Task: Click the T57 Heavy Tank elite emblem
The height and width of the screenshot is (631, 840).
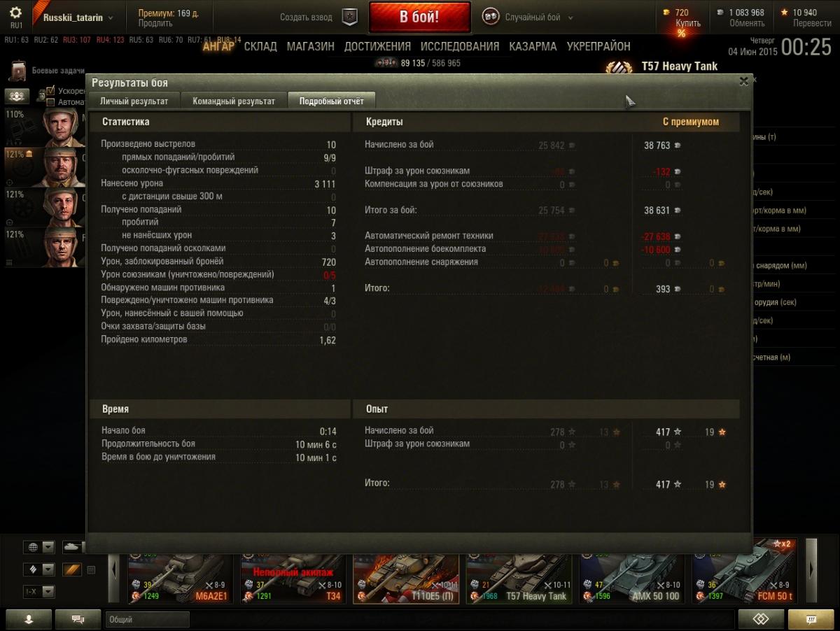Action: click(x=618, y=68)
